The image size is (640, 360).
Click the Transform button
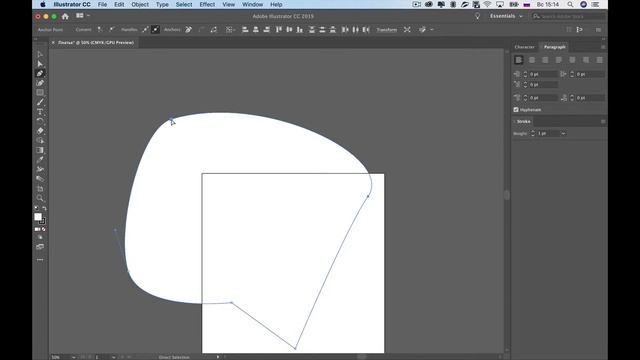click(x=387, y=30)
